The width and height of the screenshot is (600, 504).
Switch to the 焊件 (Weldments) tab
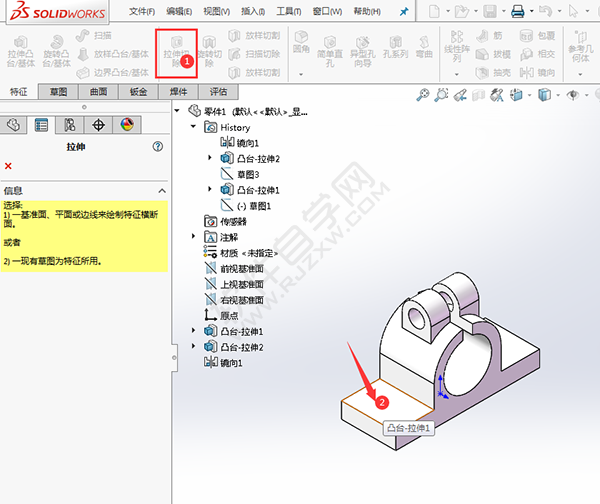(x=179, y=92)
